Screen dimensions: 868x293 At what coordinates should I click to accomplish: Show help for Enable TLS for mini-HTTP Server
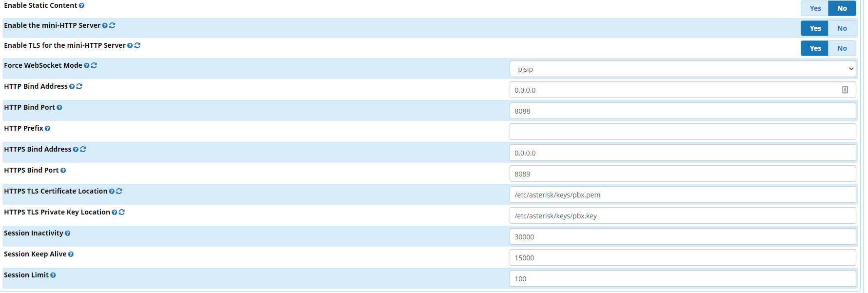pyautogui.click(x=130, y=46)
